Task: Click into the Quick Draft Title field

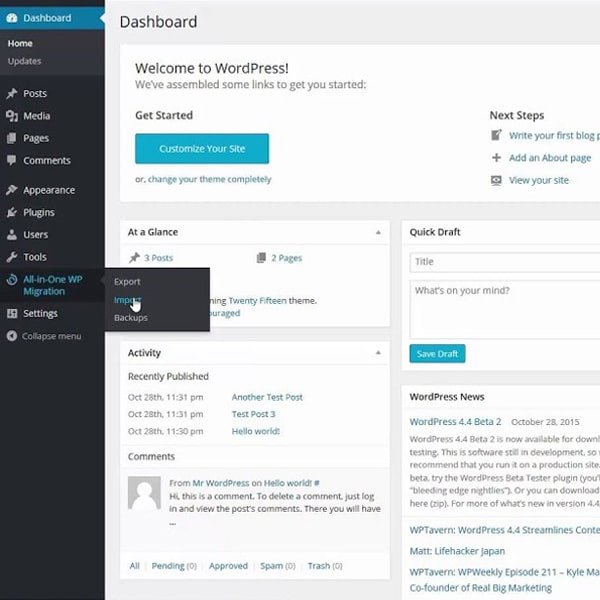Action: point(504,262)
